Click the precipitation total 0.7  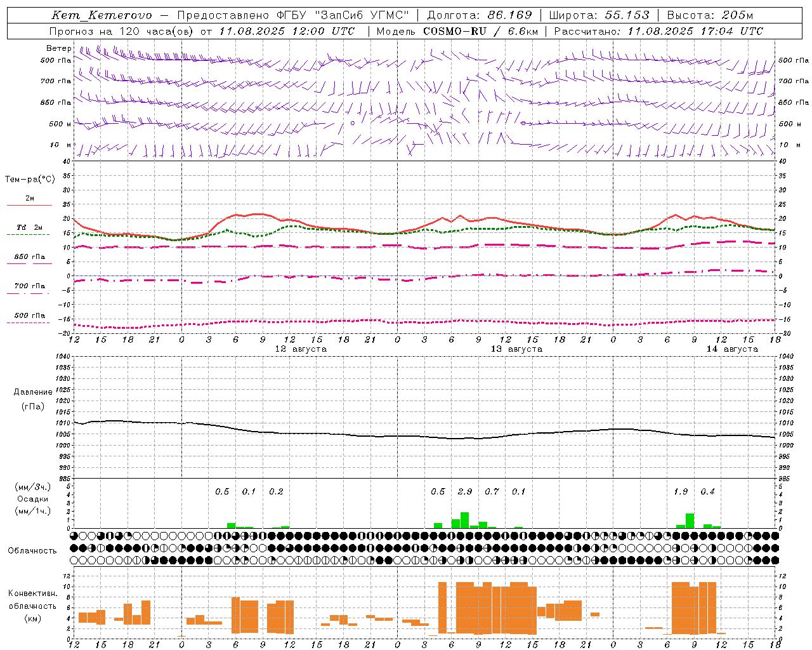(x=492, y=492)
